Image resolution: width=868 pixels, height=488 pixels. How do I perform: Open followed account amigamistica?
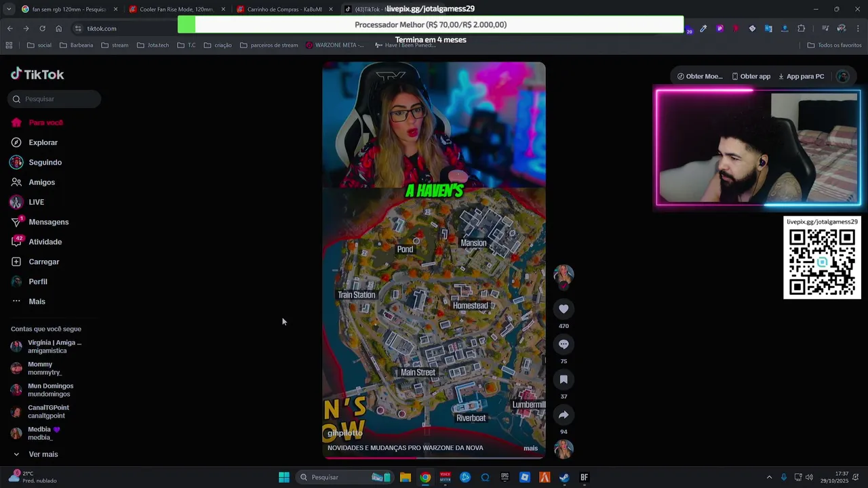pos(46,346)
